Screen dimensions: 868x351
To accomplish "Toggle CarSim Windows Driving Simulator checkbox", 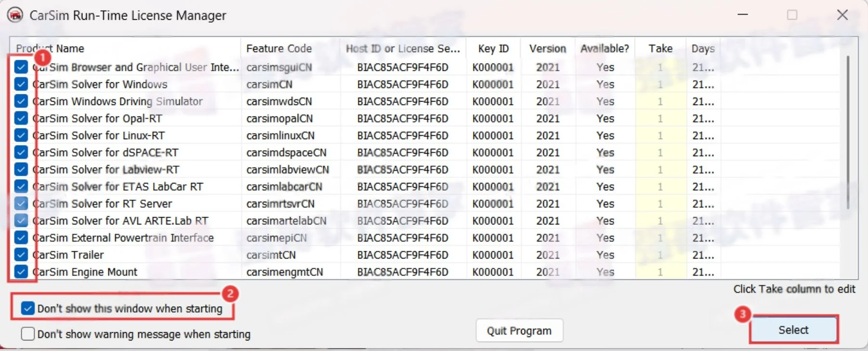I will [21, 101].
